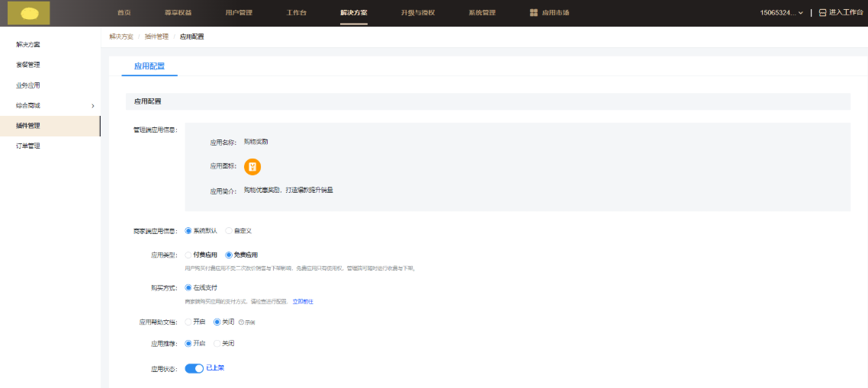Image resolution: width=868 pixels, height=388 pixels.
Task: Open the account dropdown 15065324...
Action: pos(781,13)
